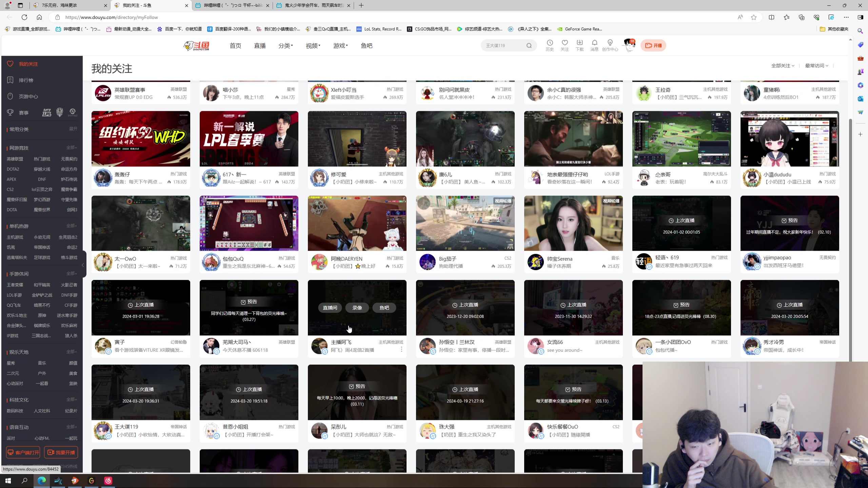Click 录像 button on 主播阿飞 card
868x488 pixels.
click(x=357, y=308)
